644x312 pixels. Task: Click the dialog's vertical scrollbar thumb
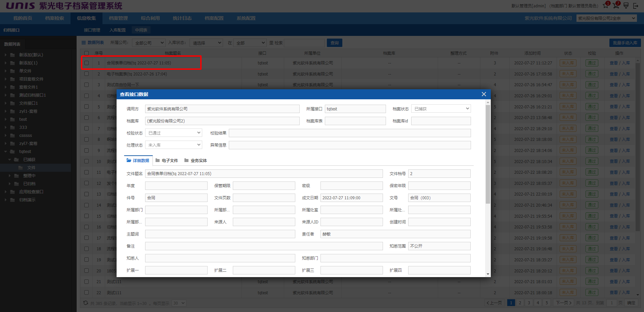click(488, 154)
